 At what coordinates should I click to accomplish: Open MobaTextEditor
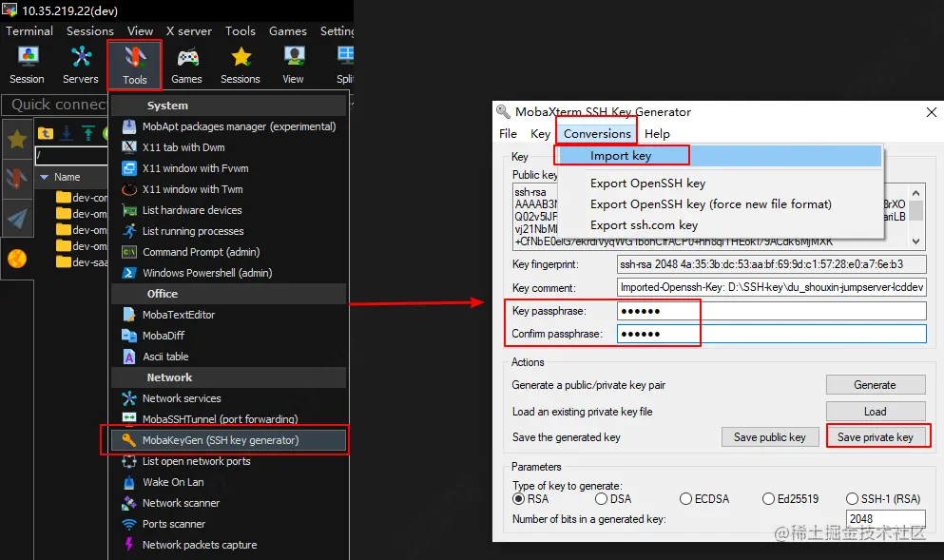point(229,315)
